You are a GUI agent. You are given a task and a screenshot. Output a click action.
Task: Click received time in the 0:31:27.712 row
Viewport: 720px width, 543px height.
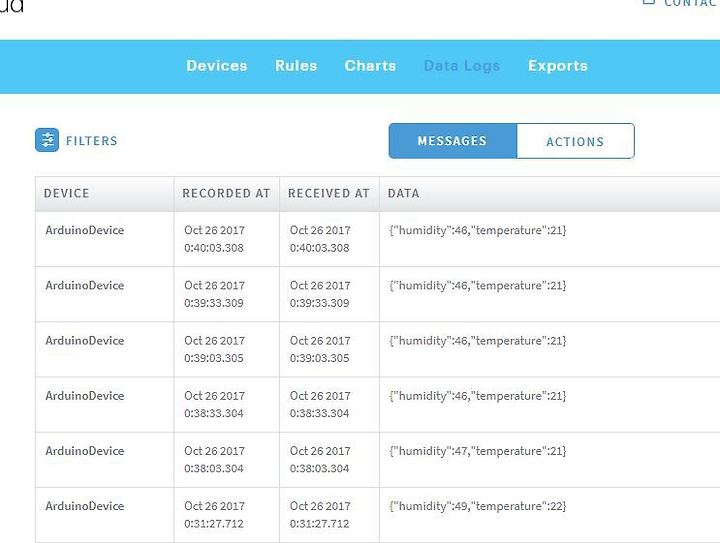320,515
